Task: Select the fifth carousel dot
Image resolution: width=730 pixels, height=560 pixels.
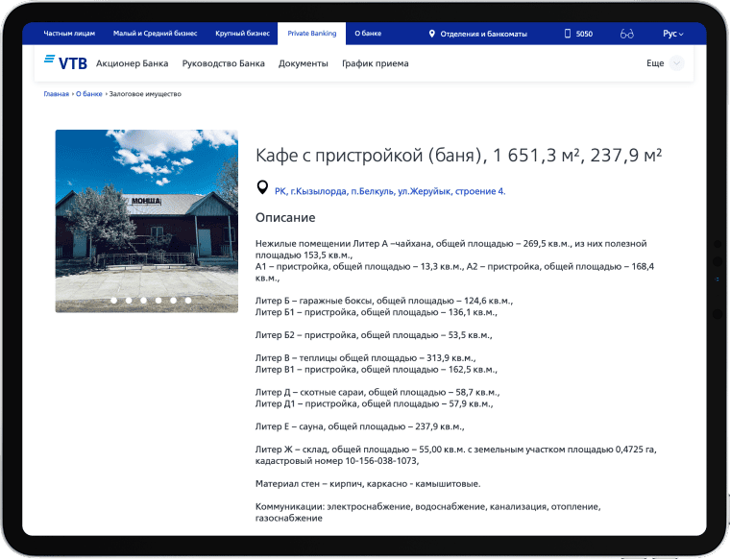Action: click(x=173, y=301)
